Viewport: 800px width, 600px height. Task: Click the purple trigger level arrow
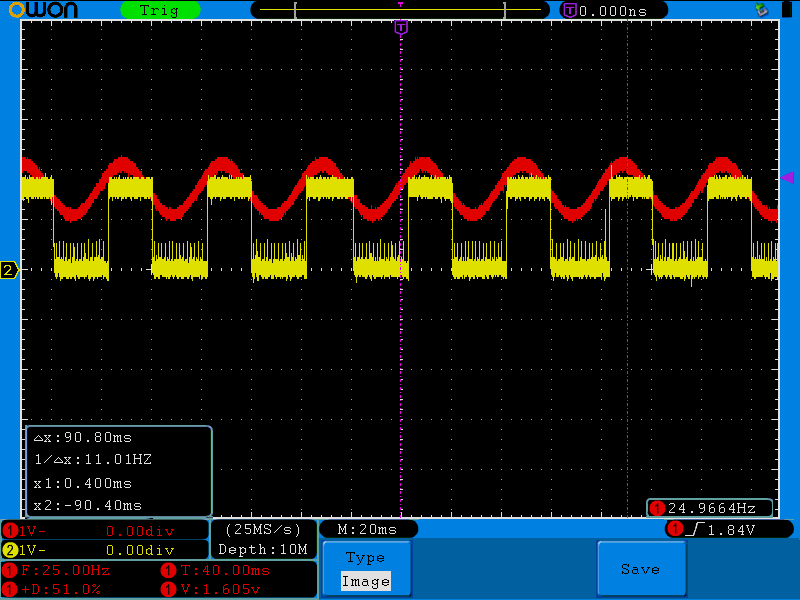[787, 177]
